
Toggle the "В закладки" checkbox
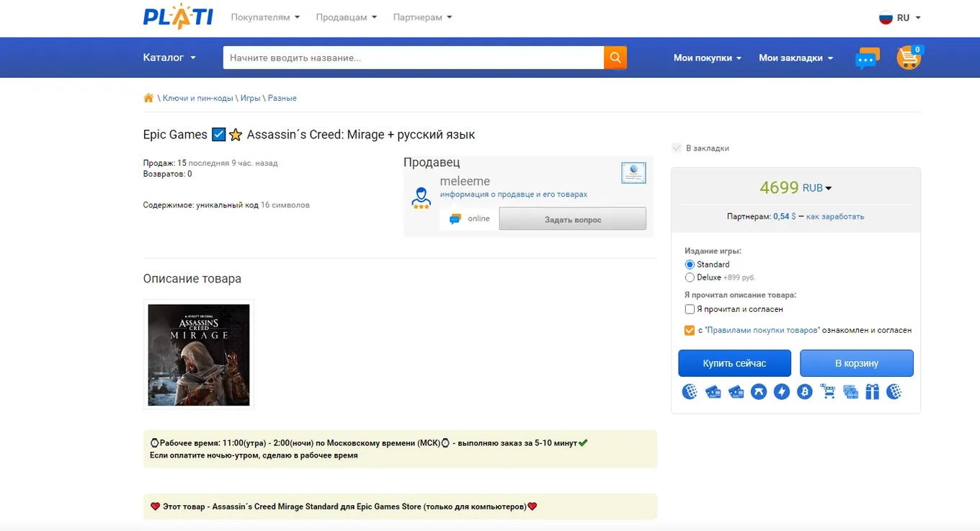[676, 148]
